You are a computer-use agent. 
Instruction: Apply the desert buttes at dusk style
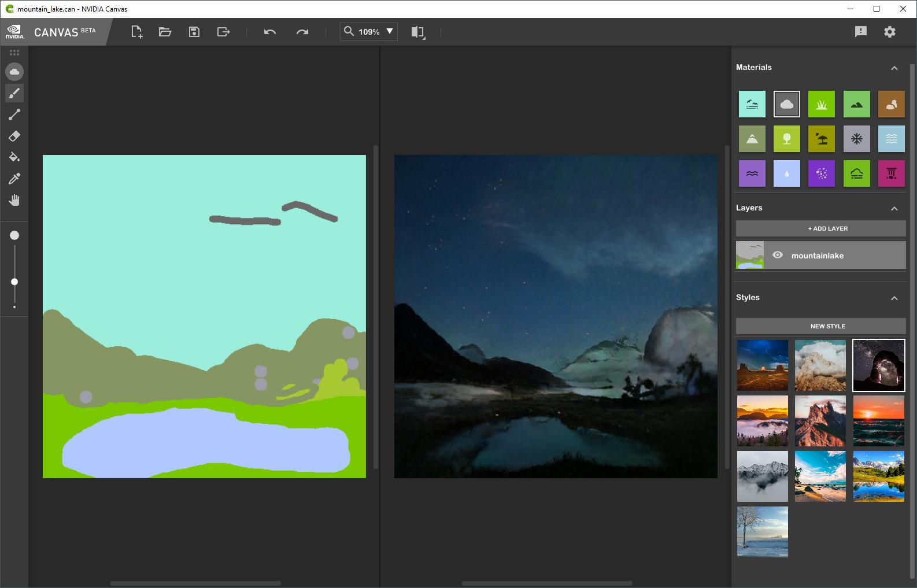tap(763, 365)
